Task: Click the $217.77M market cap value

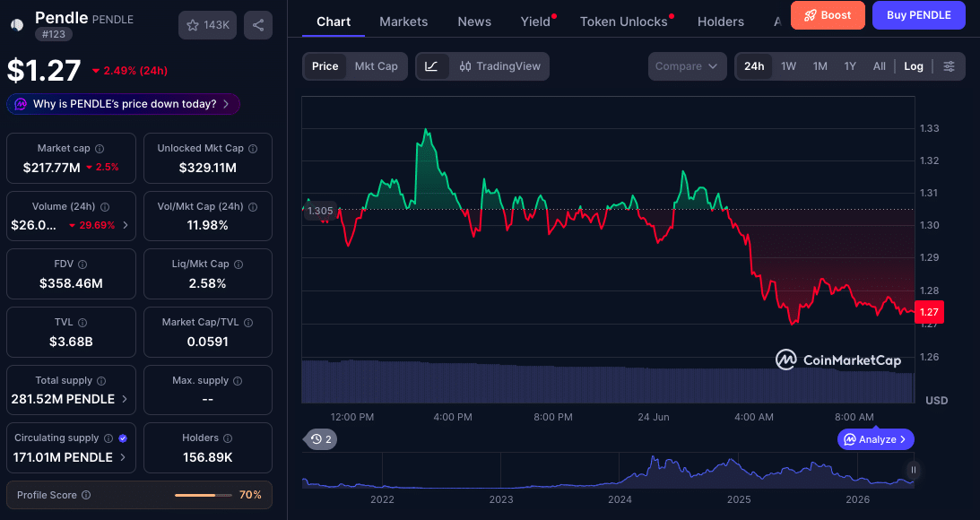Action: coord(51,168)
